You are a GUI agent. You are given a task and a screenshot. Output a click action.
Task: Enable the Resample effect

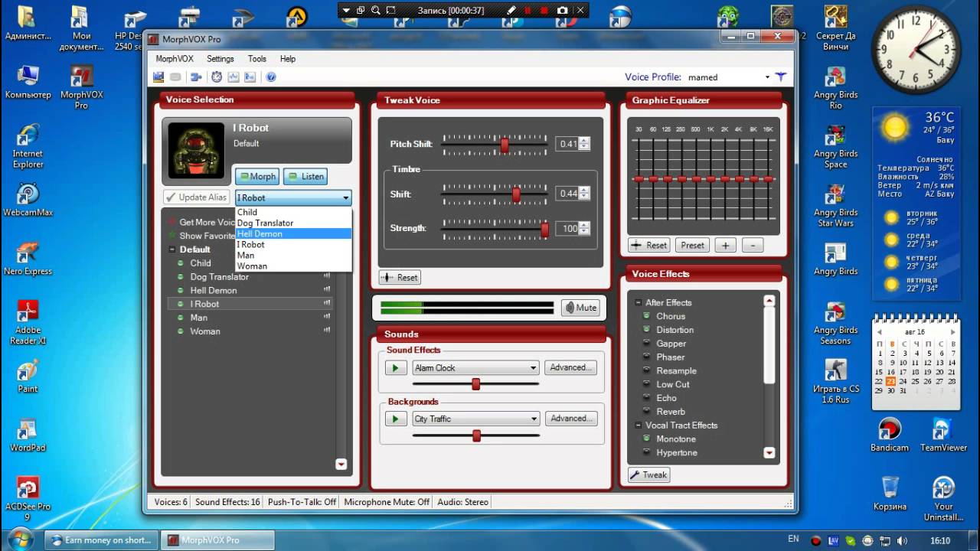pos(646,371)
